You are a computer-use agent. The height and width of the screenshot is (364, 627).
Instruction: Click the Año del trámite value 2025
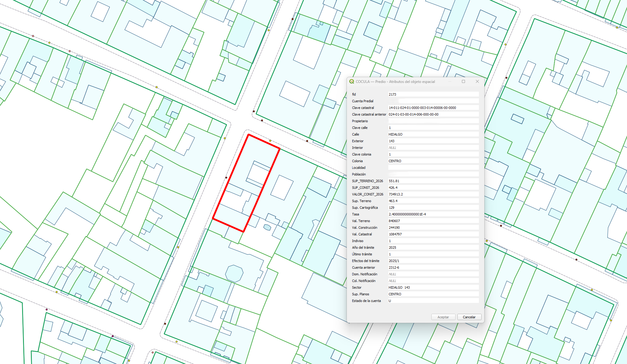click(433, 248)
